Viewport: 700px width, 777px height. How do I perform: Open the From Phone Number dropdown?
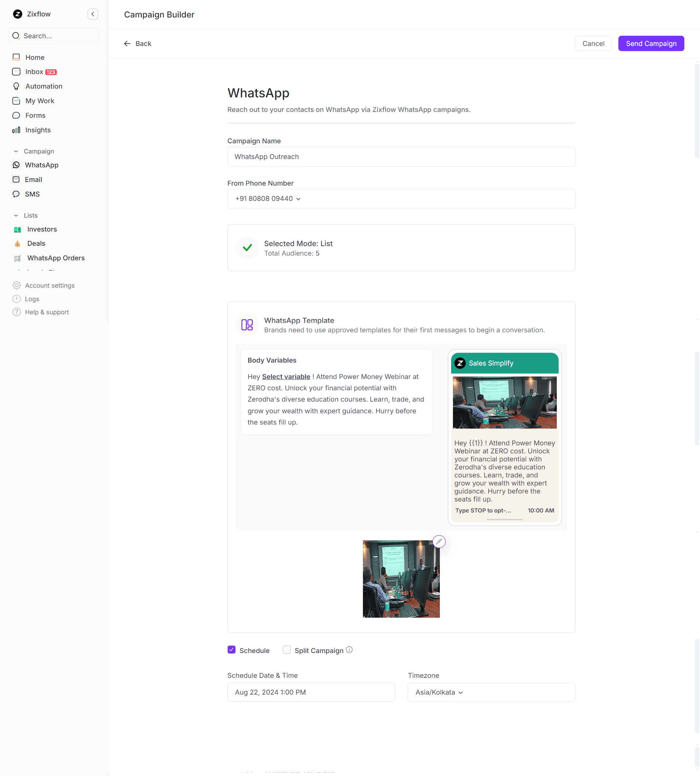point(268,199)
